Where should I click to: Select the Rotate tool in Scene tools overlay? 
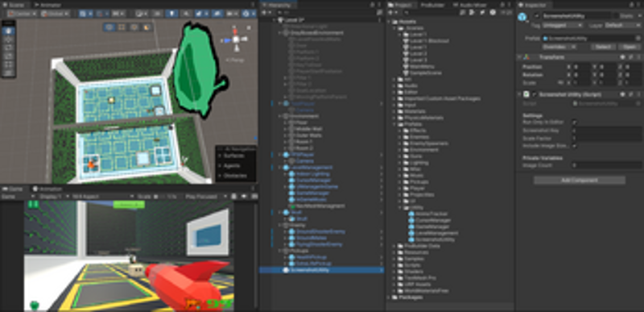coord(8,48)
